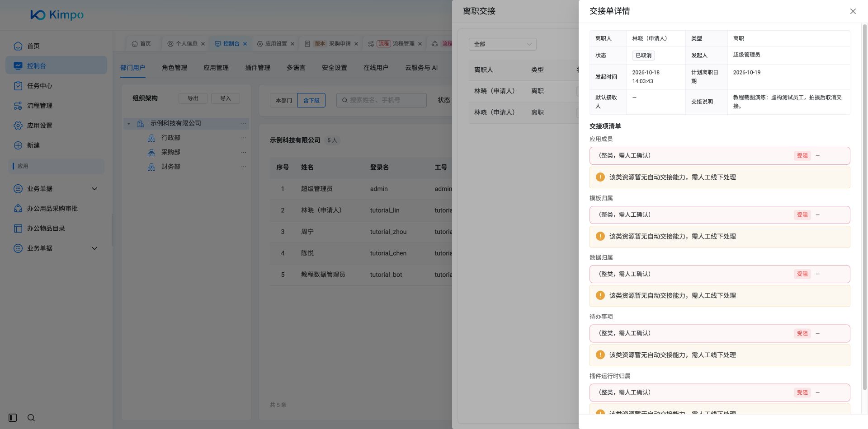
Task: Open 首页 home icon in sidebar
Action: coord(18,46)
